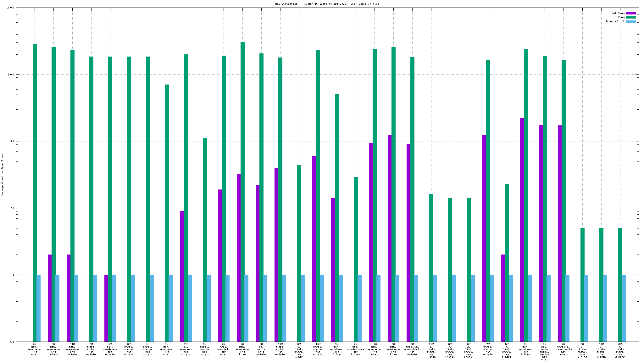Click the 0.list.dnswl.org 5 hops label
This screenshot has width=644, height=362.
[507, 350]
